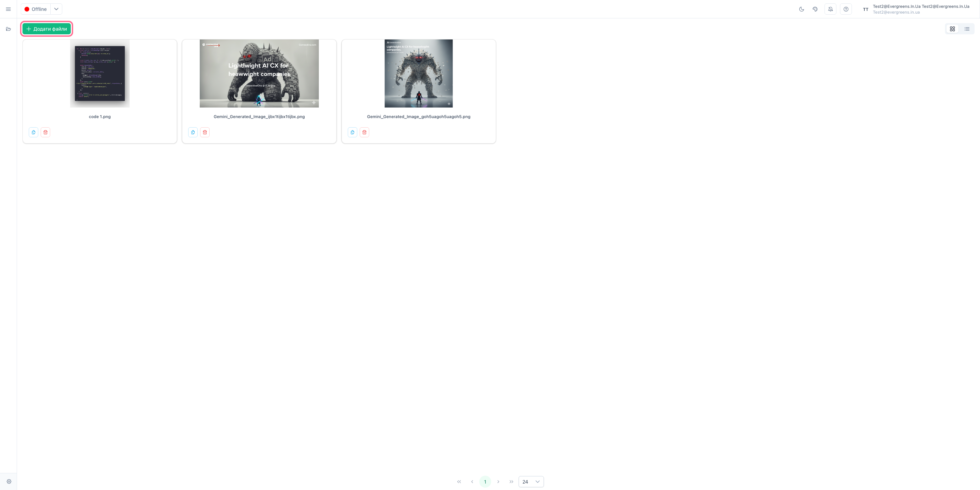980x490 pixels.
Task: Toggle muted notifications bell icon
Action: [831, 9]
